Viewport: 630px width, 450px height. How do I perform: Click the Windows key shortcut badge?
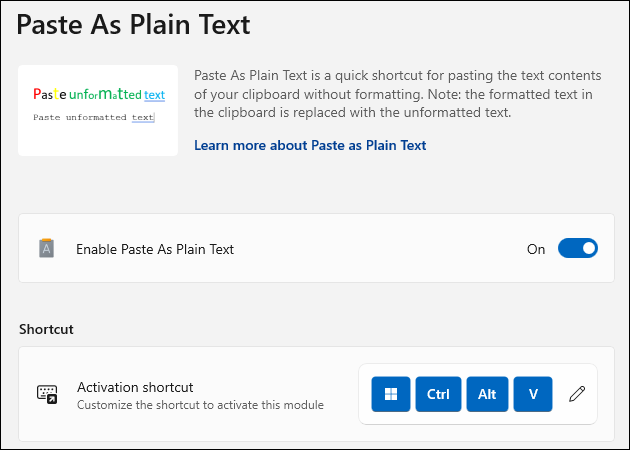(x=391, y=394)
